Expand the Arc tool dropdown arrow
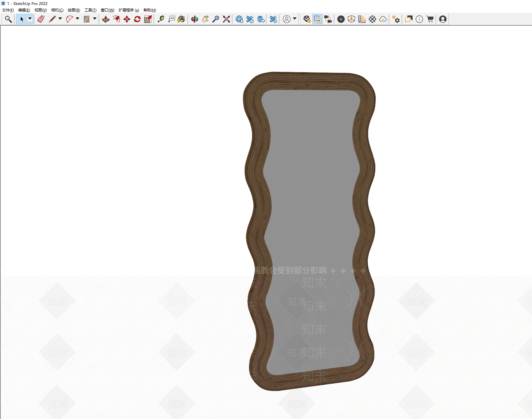Image resolution: width=532 pixels, height=419 pixels. (77, 19)
